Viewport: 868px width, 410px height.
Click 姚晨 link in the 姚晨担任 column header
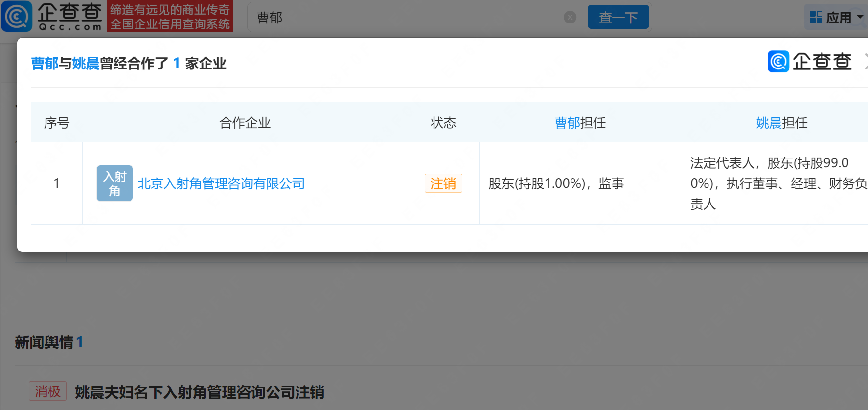pyautogui.click(x=769, y=123)
